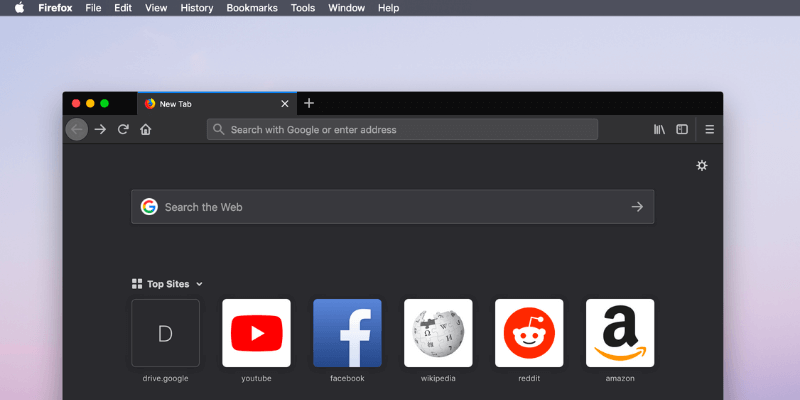Open the Help menu
The image size is (800, 400).
click(389, 8)
